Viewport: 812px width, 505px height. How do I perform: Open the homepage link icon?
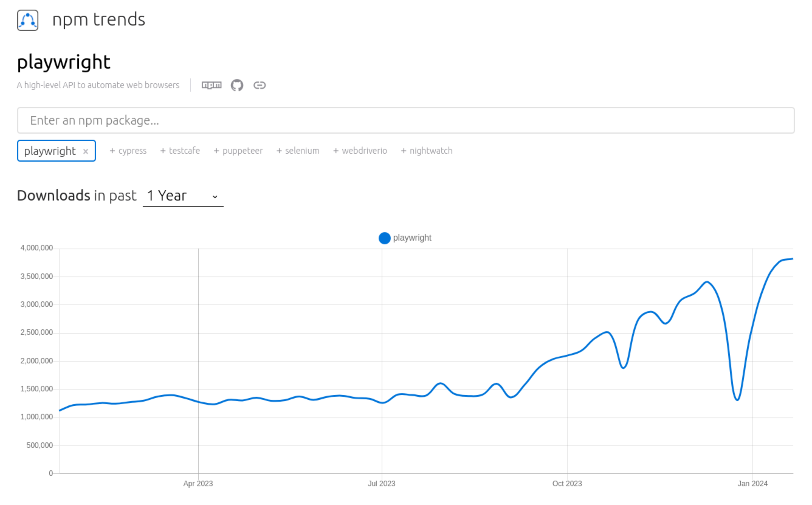tap(260, 85)
